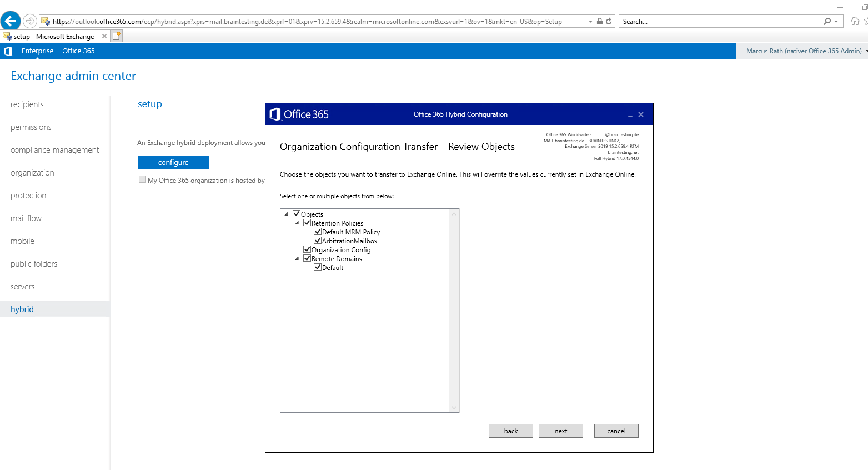
Task: Open public folders section
Action: [34, 264]
